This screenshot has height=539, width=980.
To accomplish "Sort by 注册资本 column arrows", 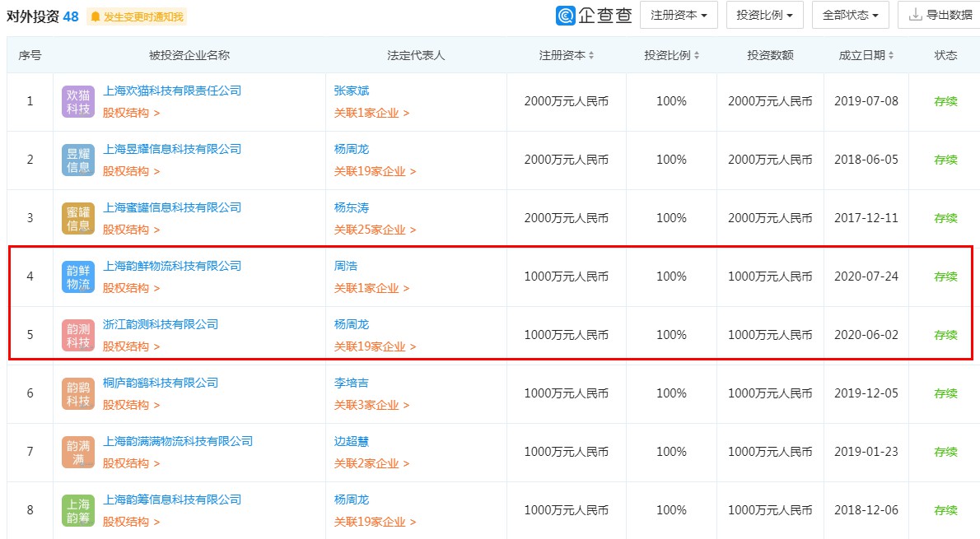I will (591, 56).
